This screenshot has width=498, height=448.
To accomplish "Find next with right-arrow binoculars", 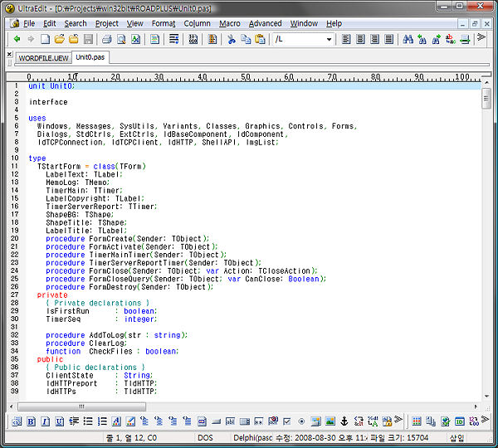I will 437,39.
